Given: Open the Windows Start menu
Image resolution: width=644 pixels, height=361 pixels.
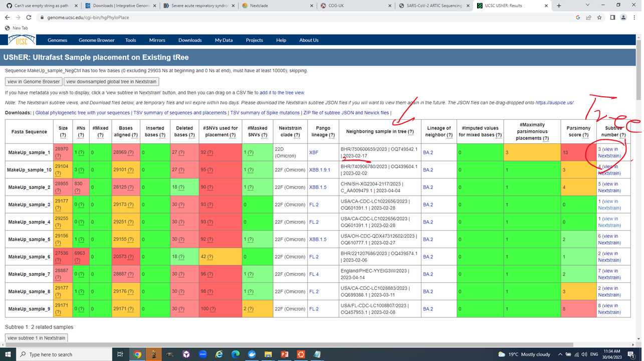Looking at the screenshot, I should [9, 354].
